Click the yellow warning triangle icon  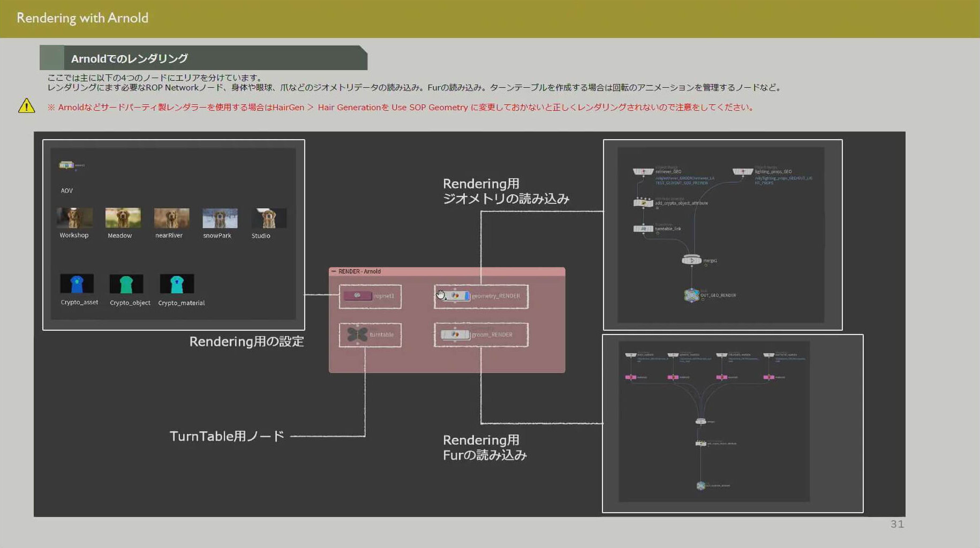tap(26, 106)
